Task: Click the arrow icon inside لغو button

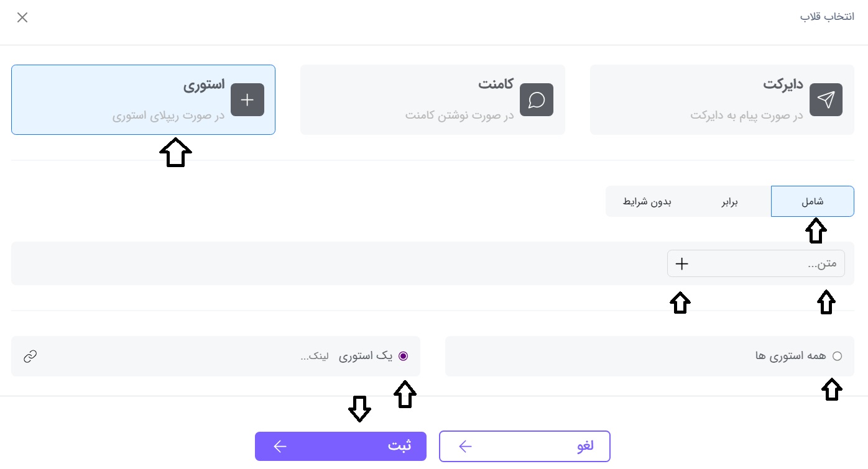Action: tap(464, 446)
